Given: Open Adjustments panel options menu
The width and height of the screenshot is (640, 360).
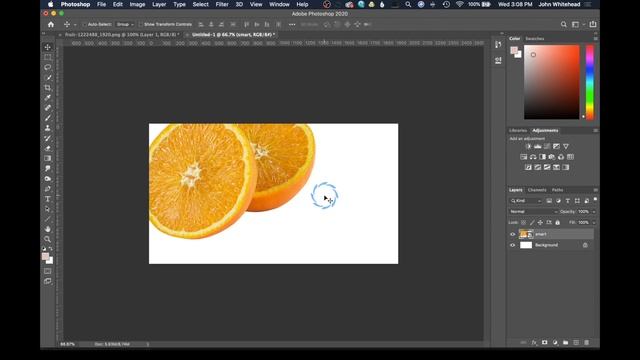Looking at the screenshot, I should pos(596,131).
